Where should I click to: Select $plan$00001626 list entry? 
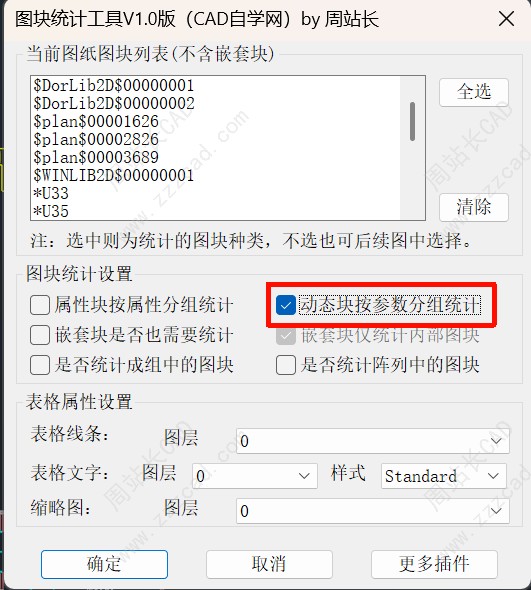tap(96, 121)
